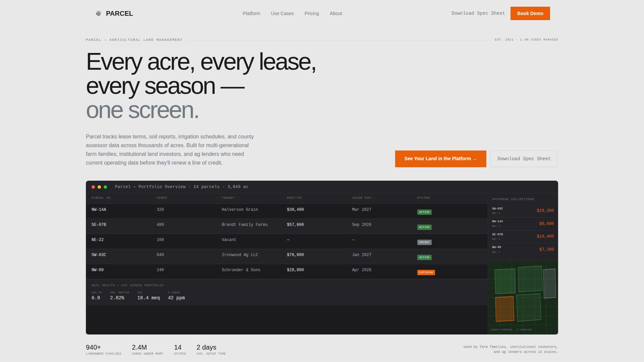Click the $76,800 rent value
644x362 pixels.
[295, 255]
